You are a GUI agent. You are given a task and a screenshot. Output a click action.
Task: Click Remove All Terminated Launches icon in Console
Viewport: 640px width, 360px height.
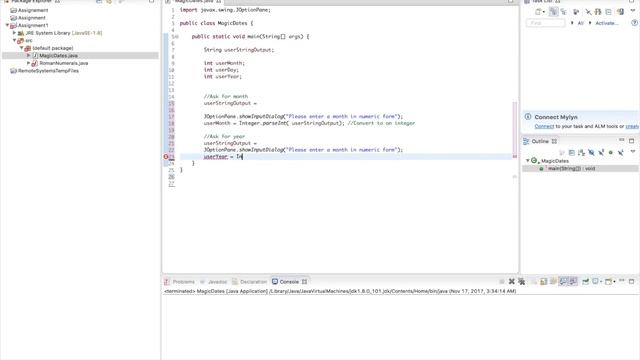[x=522, y=282]
